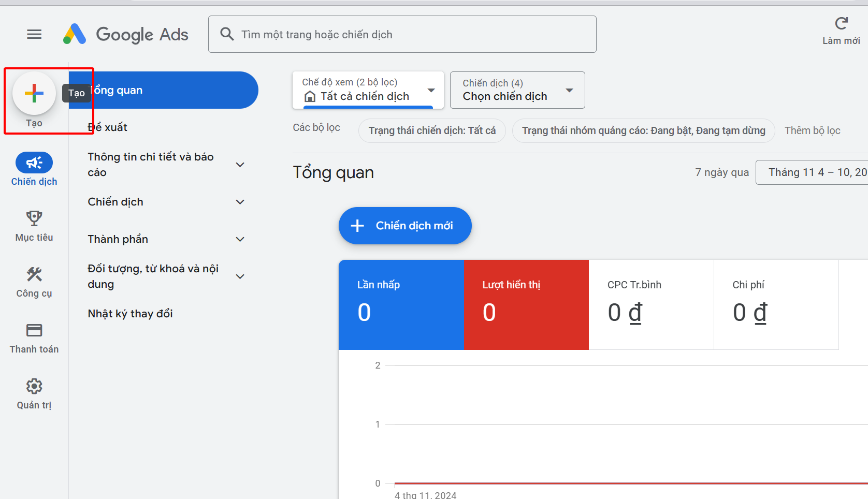Screen dimensions: 868x499
Task: Expand the Thành phần section
Action: point(166,239)
